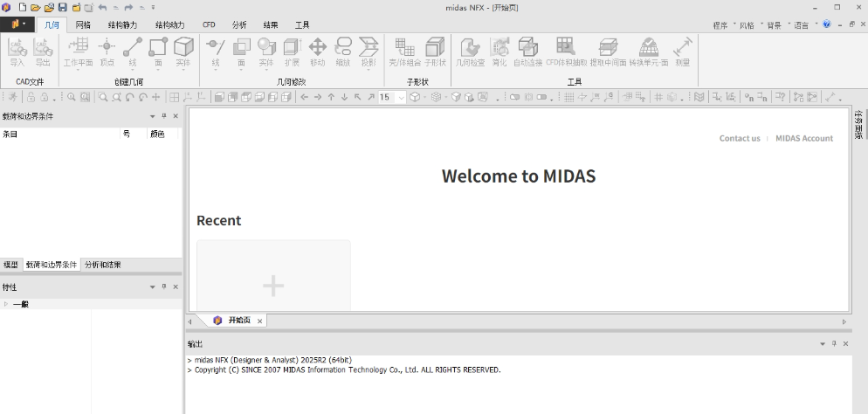Switch to the 分析和结果 panel tab

(102, 265)
